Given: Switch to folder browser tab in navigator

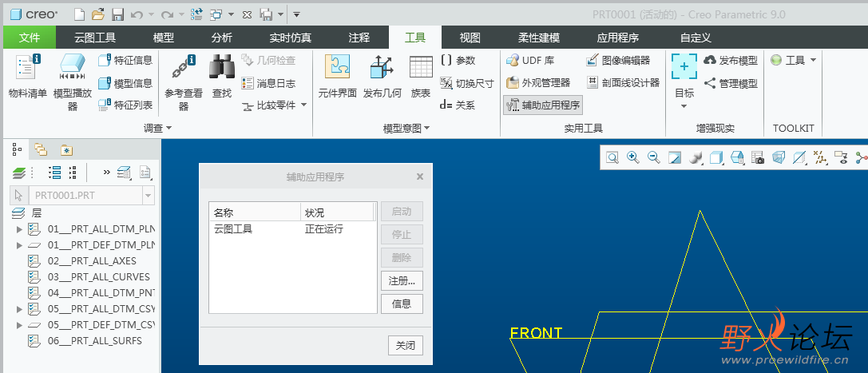Looking at the screenshot, I should [x=41, y=149].
